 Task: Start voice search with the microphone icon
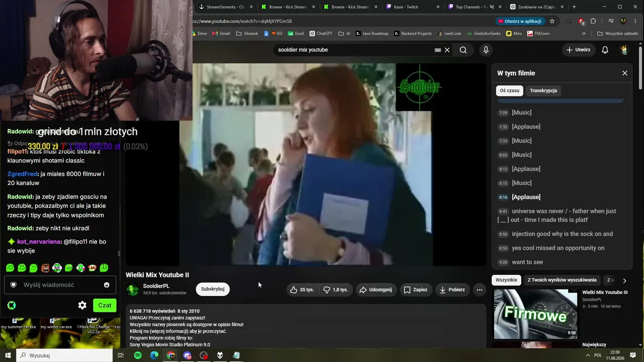tap(486, 50)
